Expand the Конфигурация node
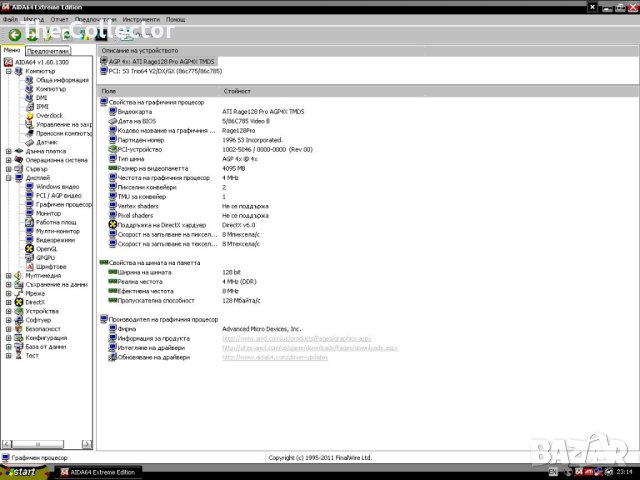This screenshot has width=640, height=480. tap(9, 338)
